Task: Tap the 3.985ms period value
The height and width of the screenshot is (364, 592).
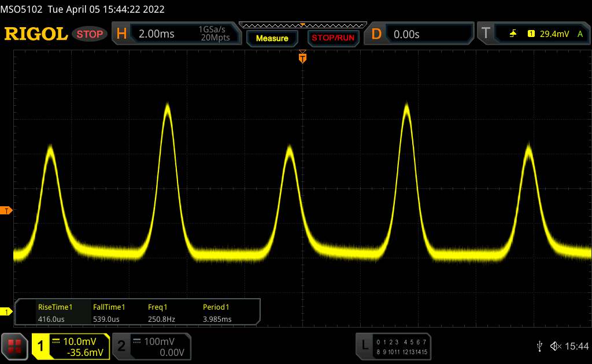Action: pos(217,319)
